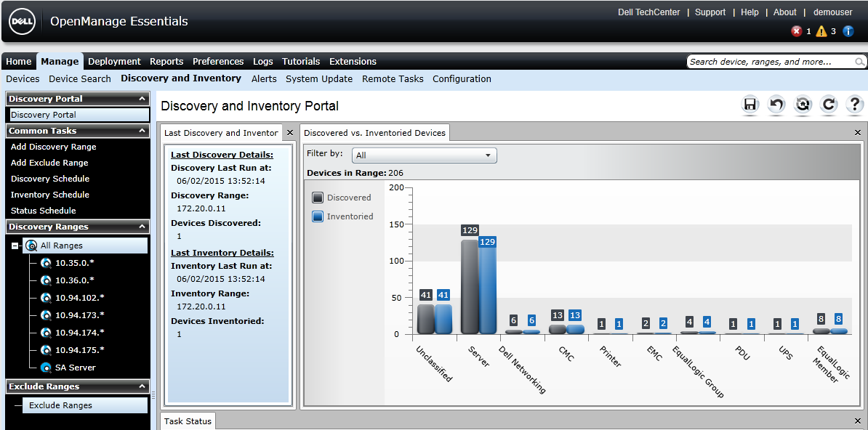Select the Exclude Ranges tree item

85,405
